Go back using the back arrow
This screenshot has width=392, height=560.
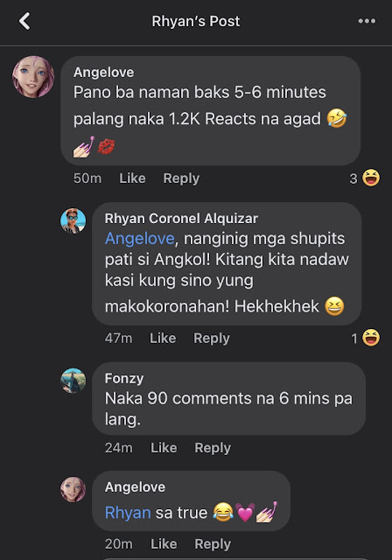coord(24,21)
